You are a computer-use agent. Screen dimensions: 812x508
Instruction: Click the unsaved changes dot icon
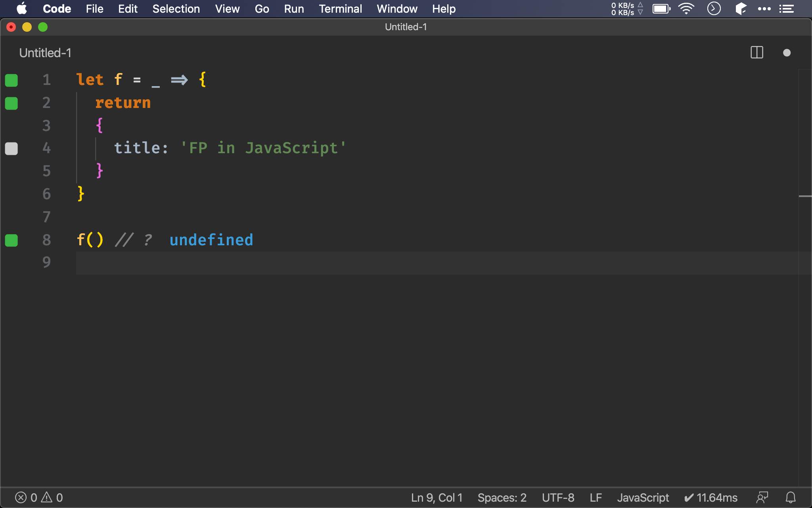tap(787, 53)
